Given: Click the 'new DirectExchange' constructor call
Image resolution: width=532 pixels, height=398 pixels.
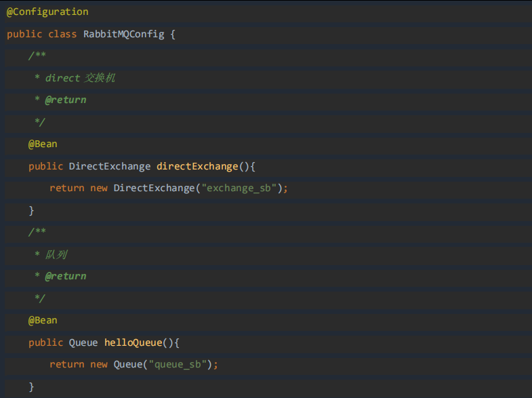Looking at the screenshot, I should [142, 188].
